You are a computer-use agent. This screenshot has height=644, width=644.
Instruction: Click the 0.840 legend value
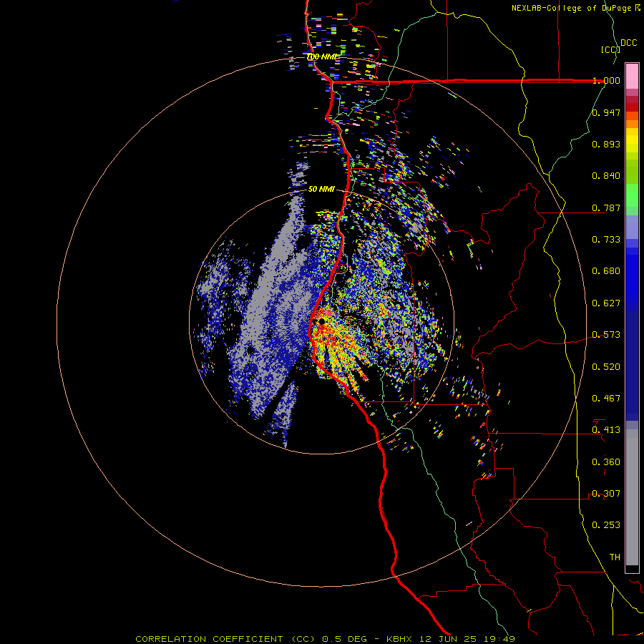coord(606,176)
